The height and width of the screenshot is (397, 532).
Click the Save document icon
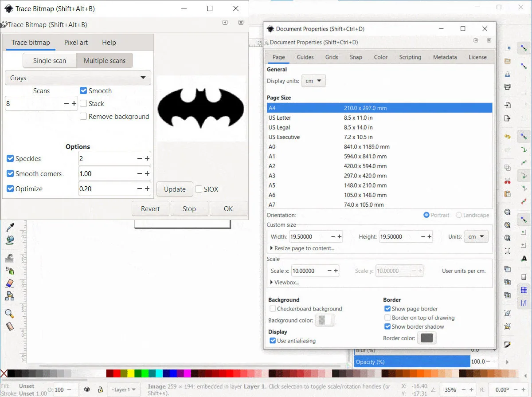point(508,75)
